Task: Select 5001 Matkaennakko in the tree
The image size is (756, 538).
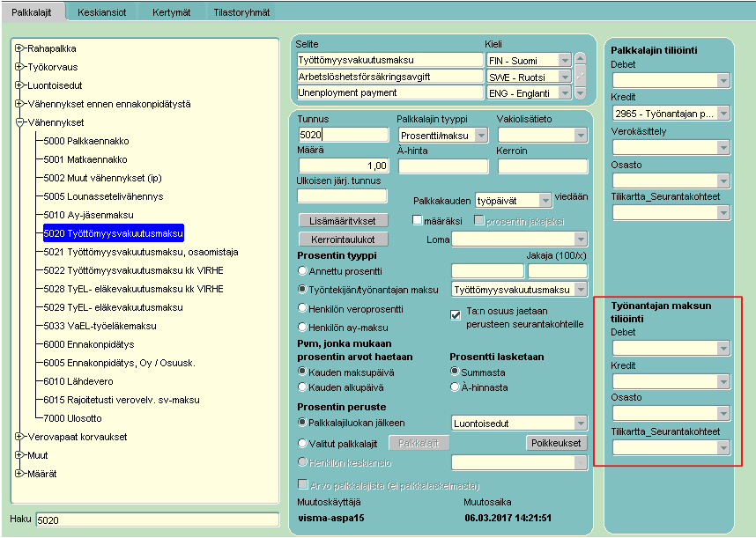Action: (x=85, y=159)
